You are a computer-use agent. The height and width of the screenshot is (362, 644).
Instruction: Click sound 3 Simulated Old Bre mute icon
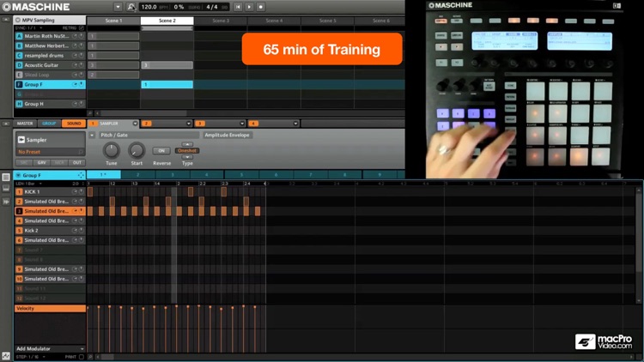(x=76, y=211)
